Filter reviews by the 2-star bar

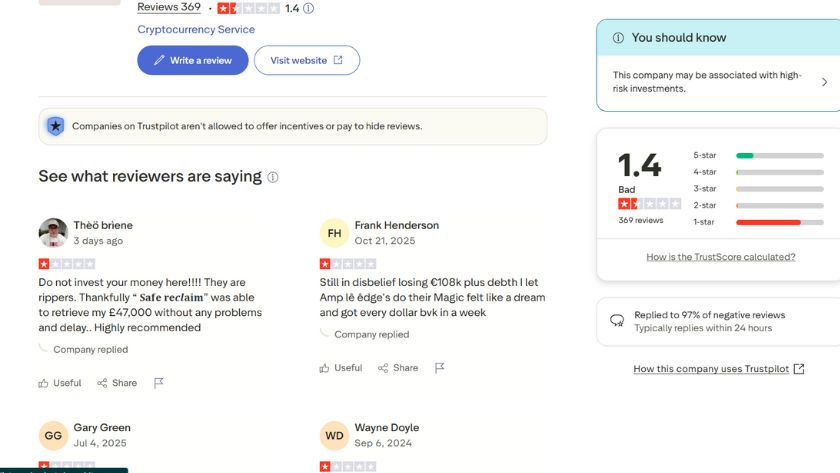[780, 206]
